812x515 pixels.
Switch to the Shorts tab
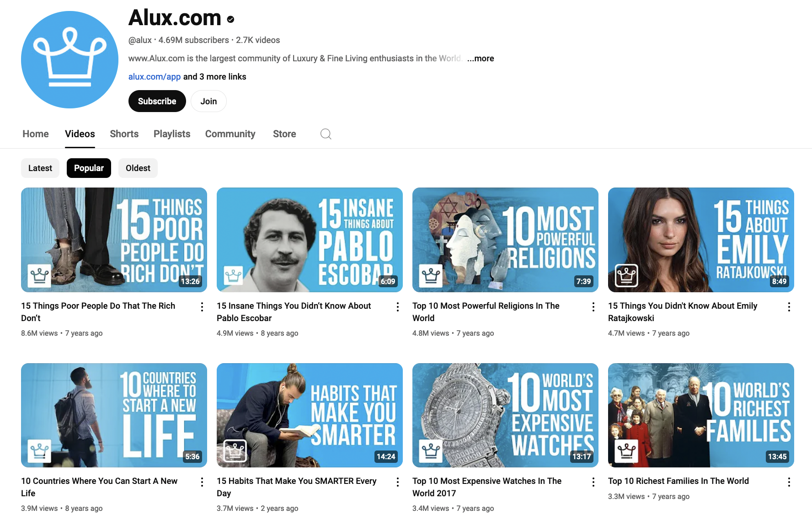pos(124,134)
